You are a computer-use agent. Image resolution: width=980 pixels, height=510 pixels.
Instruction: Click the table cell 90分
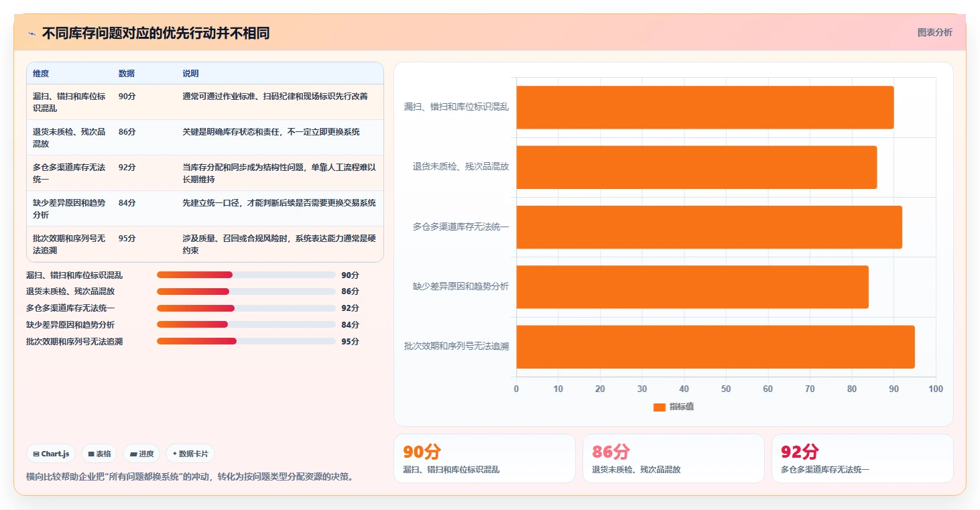click(x=127, y=97)
